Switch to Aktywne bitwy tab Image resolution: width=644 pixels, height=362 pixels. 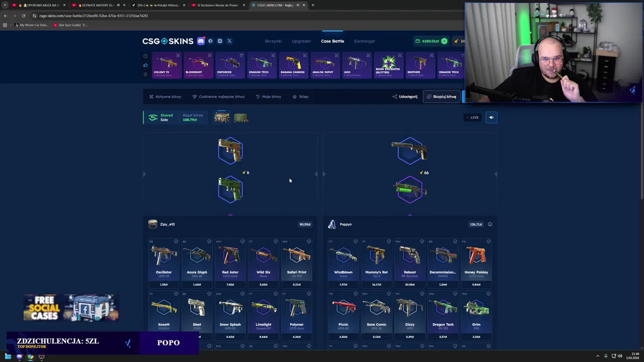(x=165, y=97)
